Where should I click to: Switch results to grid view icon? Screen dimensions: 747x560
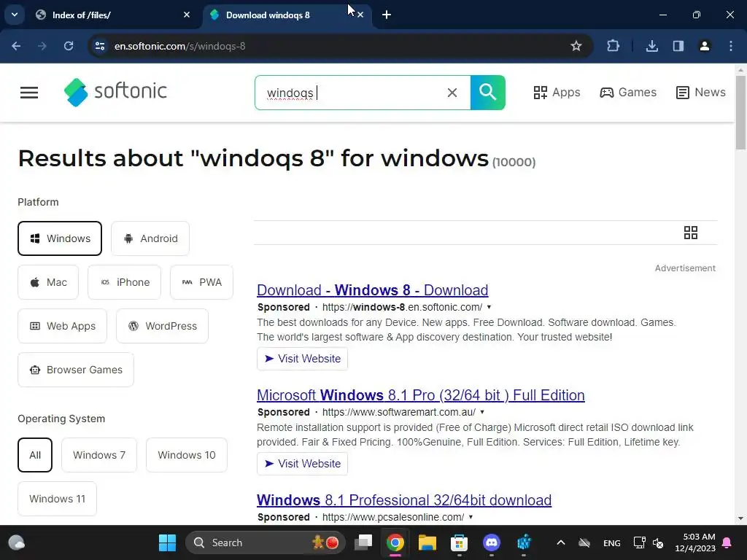pyautogui.click(x=690, y=233)
